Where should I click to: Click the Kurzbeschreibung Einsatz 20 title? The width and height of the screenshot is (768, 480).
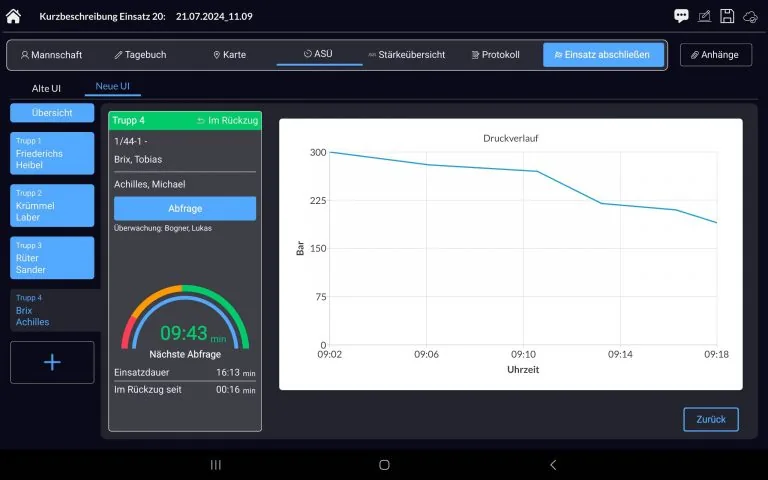coord(102,16)
